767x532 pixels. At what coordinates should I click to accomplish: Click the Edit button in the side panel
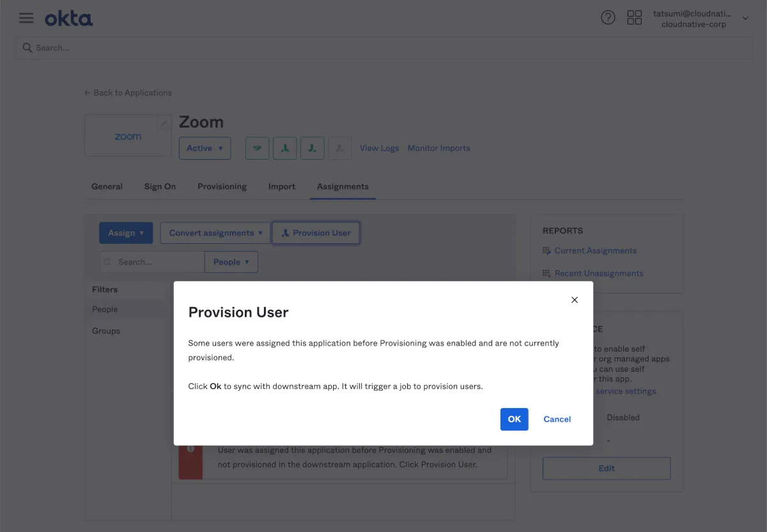(x=607, y=468)
